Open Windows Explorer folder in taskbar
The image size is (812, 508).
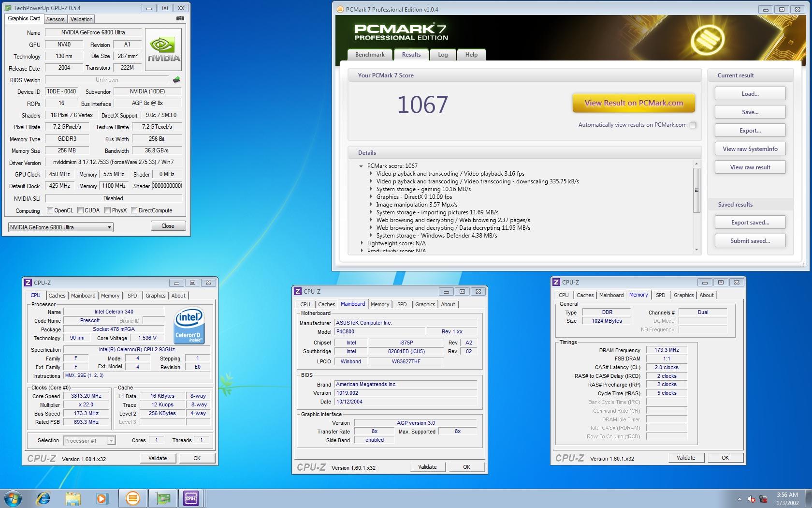73,498
